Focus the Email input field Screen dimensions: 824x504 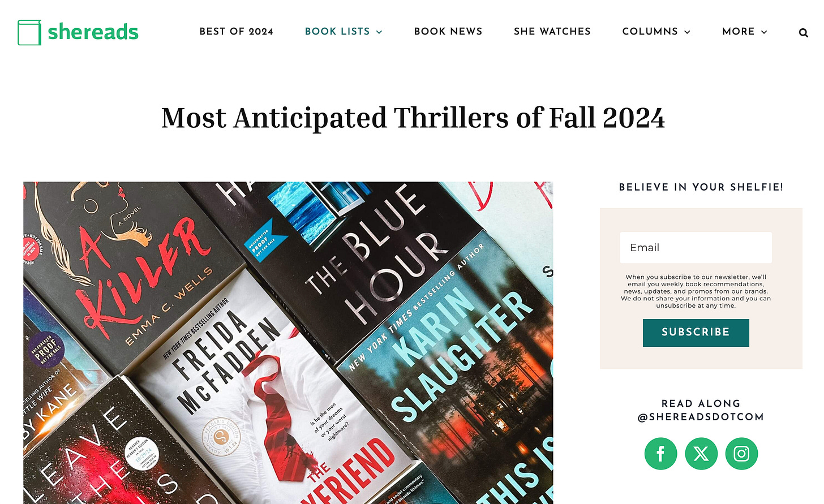696,247
